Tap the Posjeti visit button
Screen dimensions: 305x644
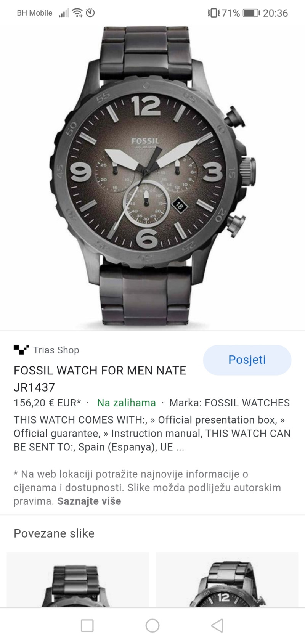click(x=247, y=360)
